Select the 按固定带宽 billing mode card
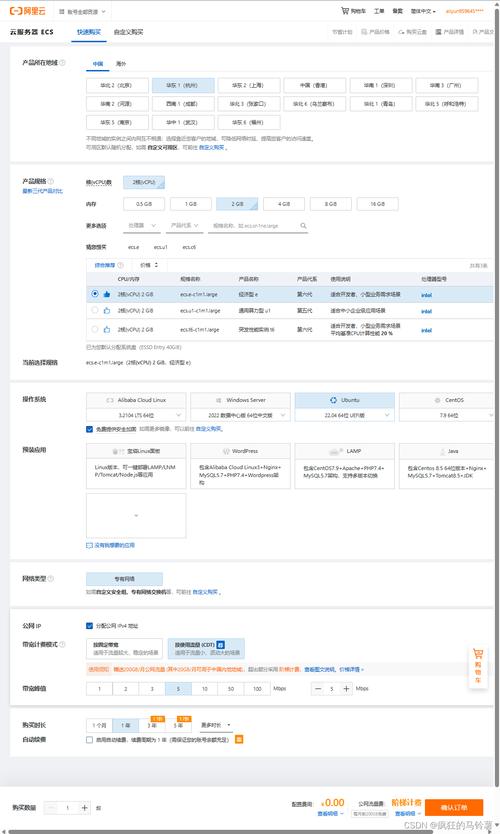Viewport: 500px width, 834px height. coord(124,648)
